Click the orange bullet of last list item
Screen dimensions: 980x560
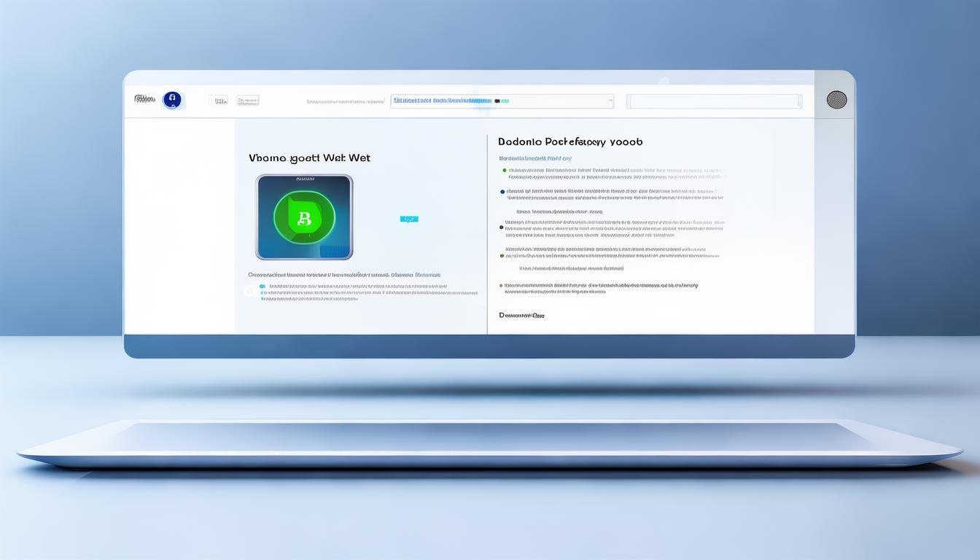tap(501, 286)
